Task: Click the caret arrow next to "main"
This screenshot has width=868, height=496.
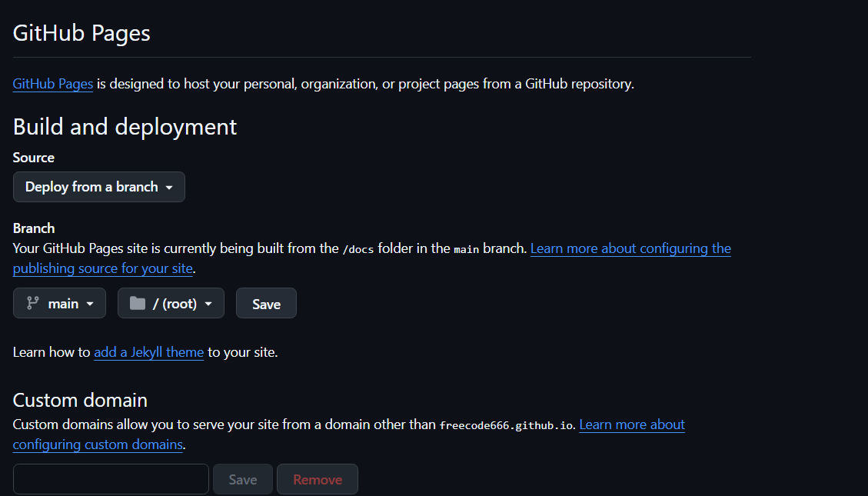Action: point(90,304)
